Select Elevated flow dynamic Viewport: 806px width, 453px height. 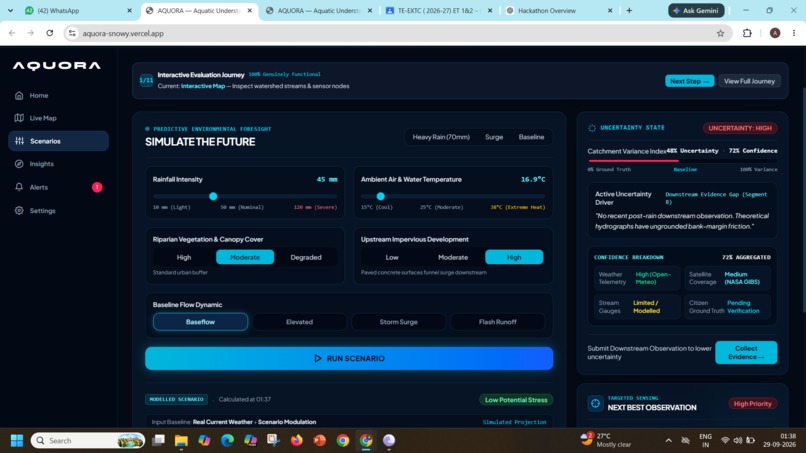[x=299, y=322]
